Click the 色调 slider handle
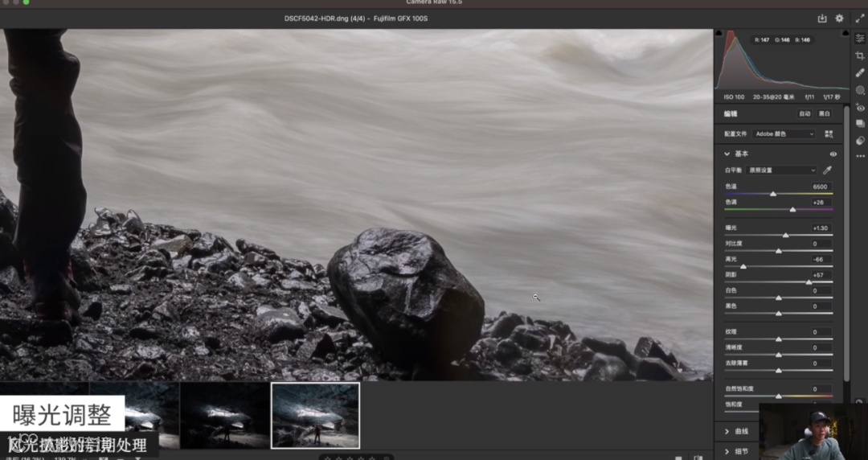The height and width of the screenshot is (460, 868). 792,210
